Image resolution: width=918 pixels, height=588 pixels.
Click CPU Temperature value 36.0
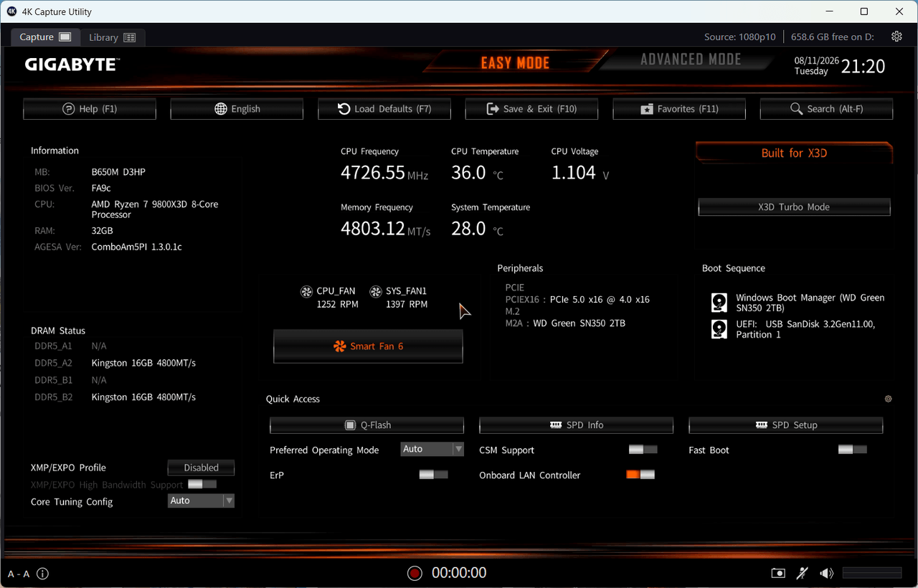click(468, 173)
